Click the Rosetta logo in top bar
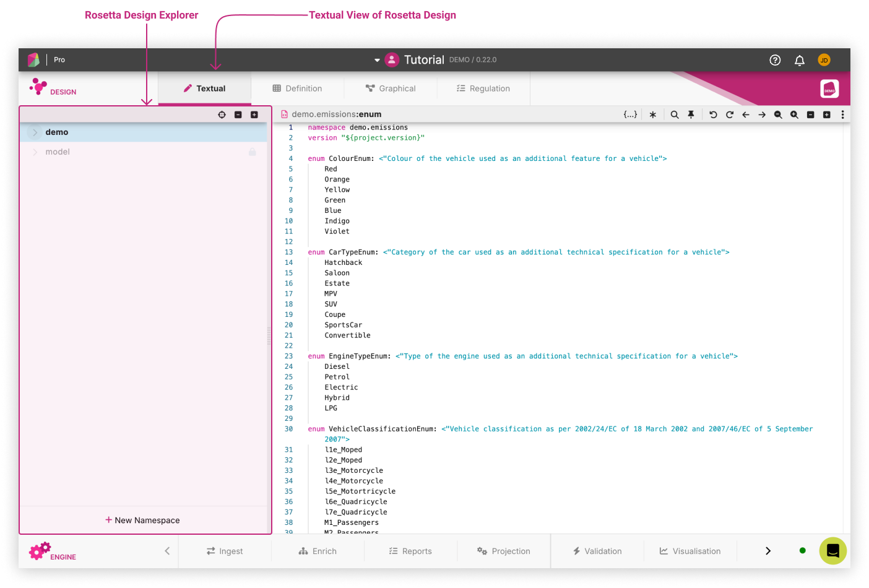The width and height of the screenshot is (869, 588). tap(33, 59)
